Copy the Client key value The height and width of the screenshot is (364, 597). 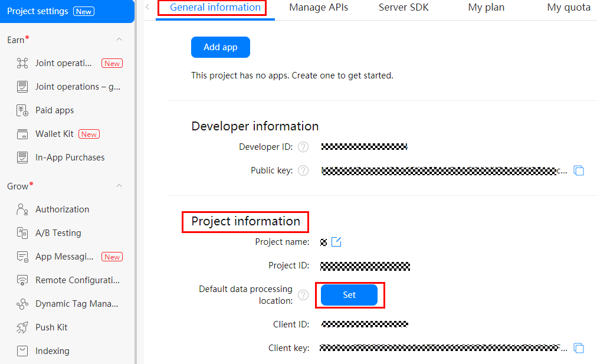pyautogui.click(x=579, y=348)
